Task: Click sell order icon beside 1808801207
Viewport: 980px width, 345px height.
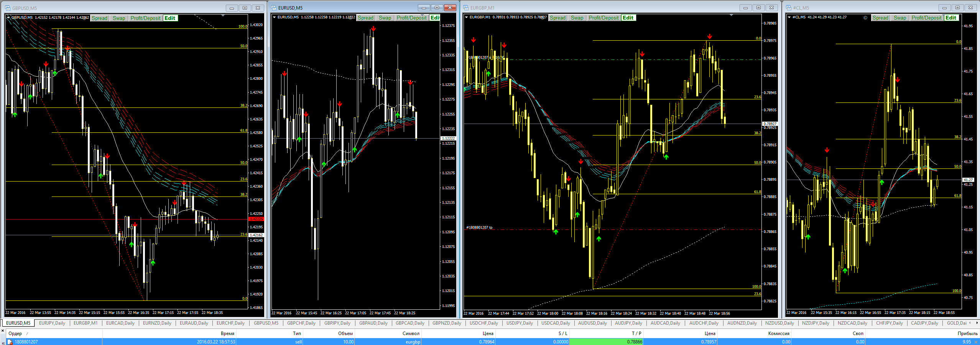Action: 10,342
